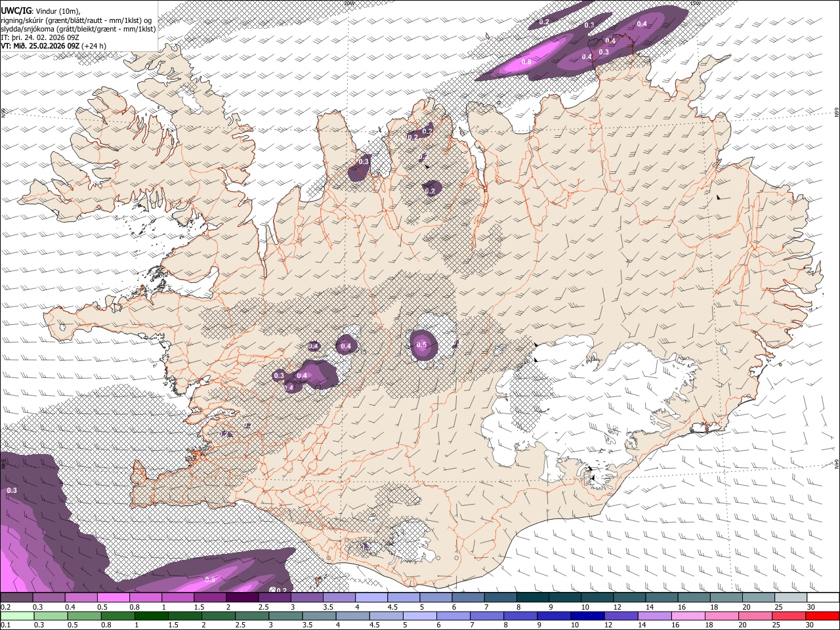Click the 'IT: þri. 24. 02. 2026 09Z' line

(x=40, y=37)
